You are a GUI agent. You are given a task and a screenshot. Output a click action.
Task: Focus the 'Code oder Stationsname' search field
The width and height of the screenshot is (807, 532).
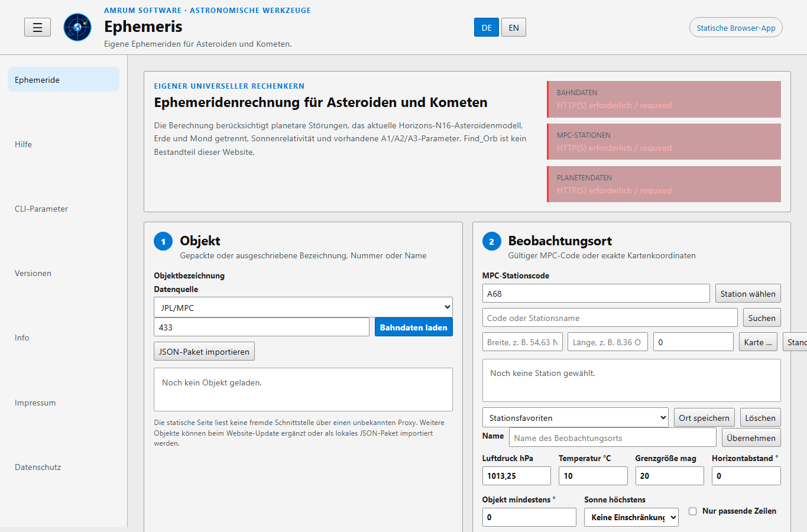[610, 317]
